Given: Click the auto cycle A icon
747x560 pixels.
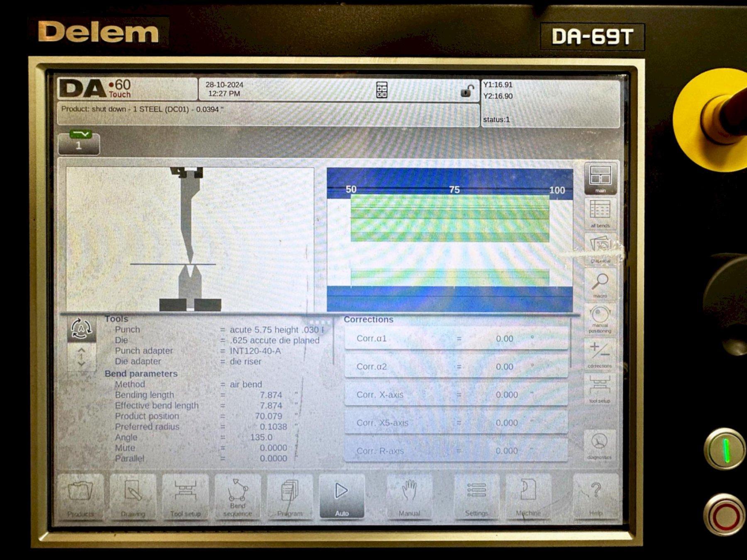Looking at the screenshot, I should pos(81,329).
